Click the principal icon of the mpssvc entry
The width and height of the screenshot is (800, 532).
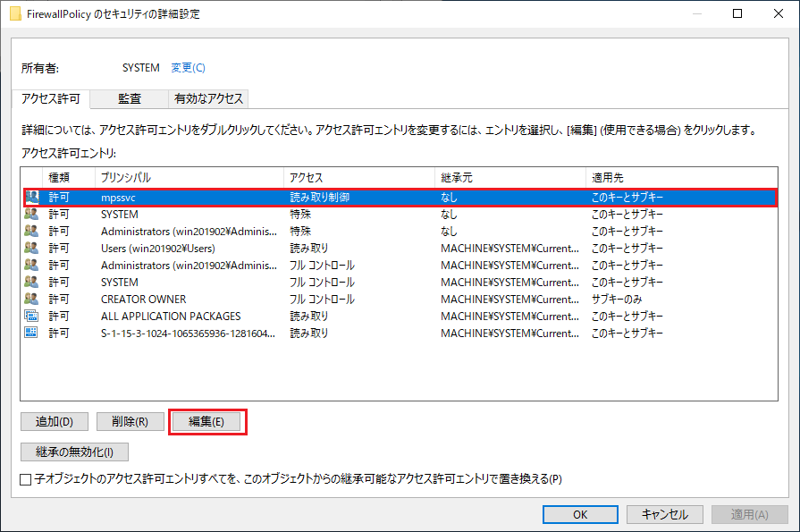click(31, 197)
